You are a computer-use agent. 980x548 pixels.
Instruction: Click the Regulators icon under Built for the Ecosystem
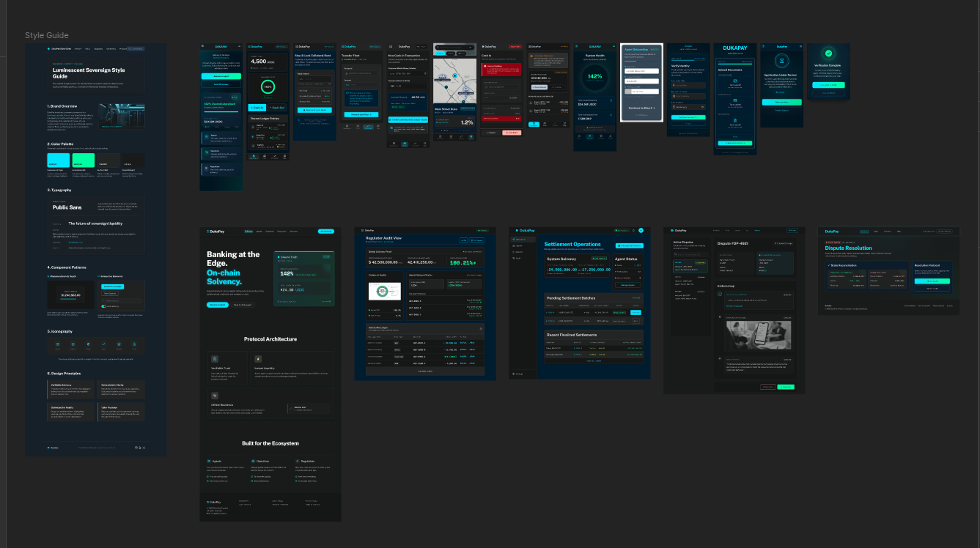(298, 461)
